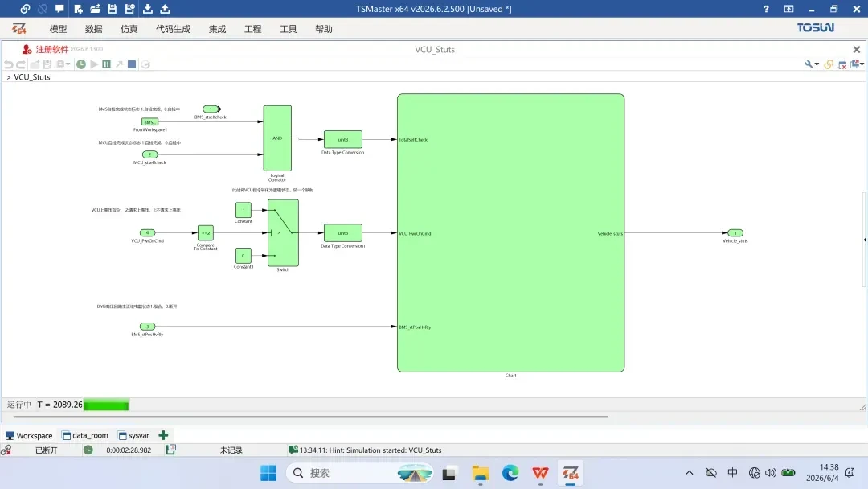
Task: Select the AND Logical Operator block
Action: pos(277,138)
